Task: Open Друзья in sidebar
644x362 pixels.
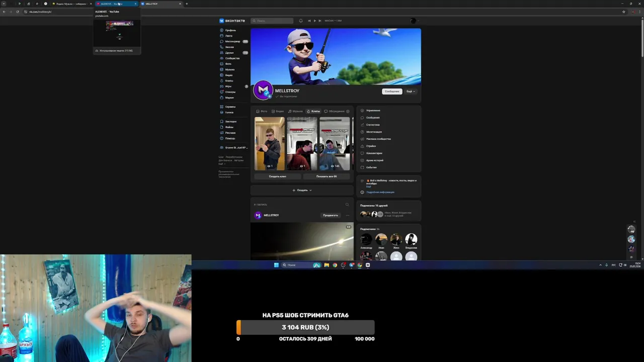Action: click(x=233, y=52)
